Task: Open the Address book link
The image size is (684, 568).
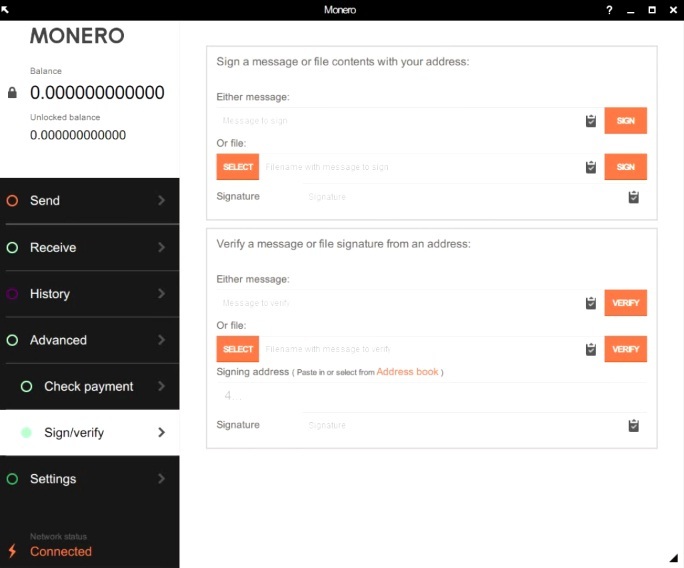Action: coord(407,372)
